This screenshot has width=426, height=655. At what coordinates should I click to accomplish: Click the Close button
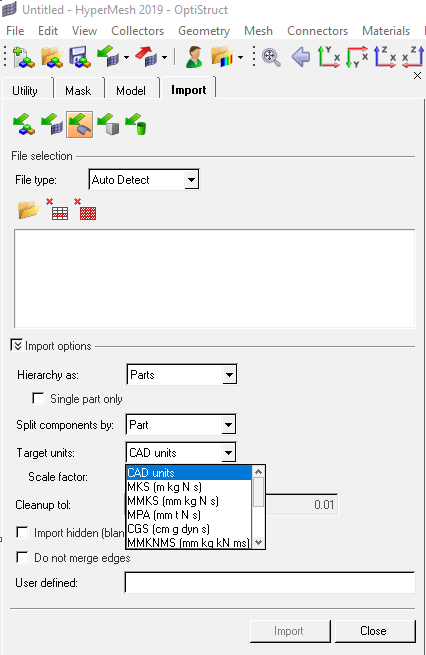tap(375, 631)
